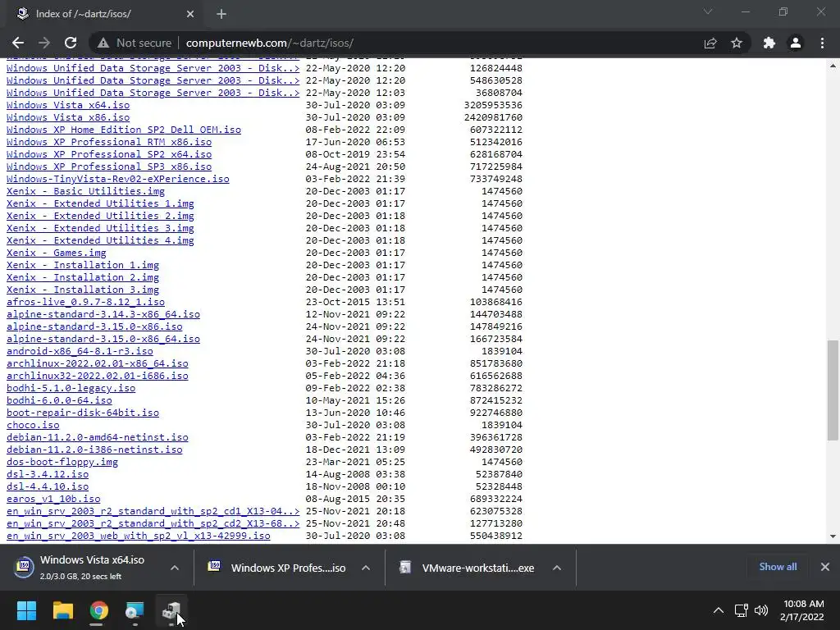
Task: Click the browser forward arrow
Action: pos(44,43)
